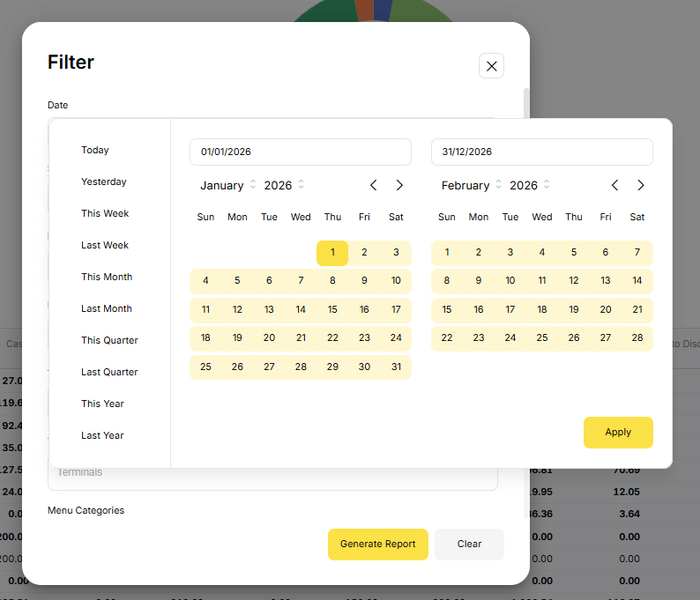Select This Quarter preset
The height and width of the screenshot is (600, 700).
tap(110, 340)
